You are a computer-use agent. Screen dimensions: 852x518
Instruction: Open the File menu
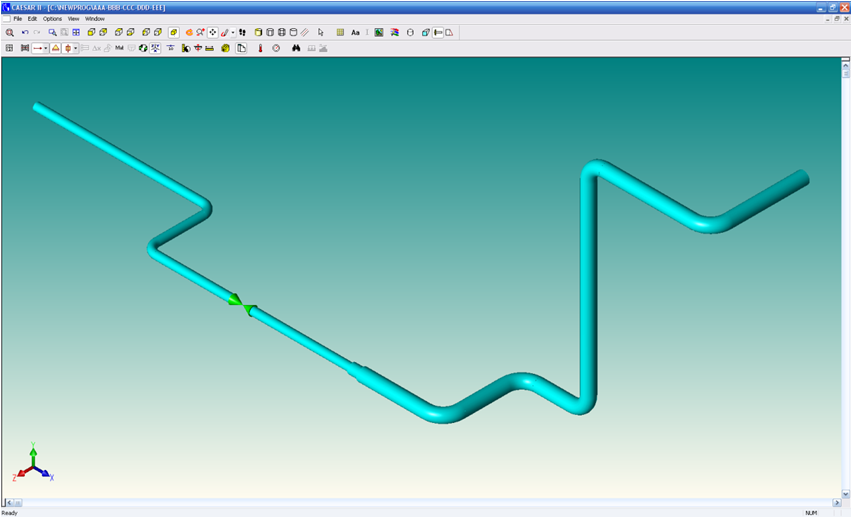pyautogui.click(x=18, y=18)
